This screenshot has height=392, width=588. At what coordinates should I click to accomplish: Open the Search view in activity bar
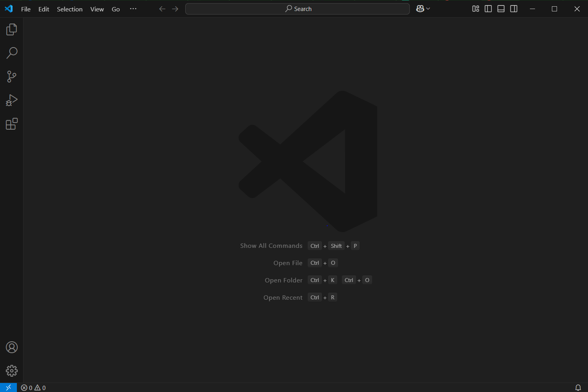coord(12,53)
